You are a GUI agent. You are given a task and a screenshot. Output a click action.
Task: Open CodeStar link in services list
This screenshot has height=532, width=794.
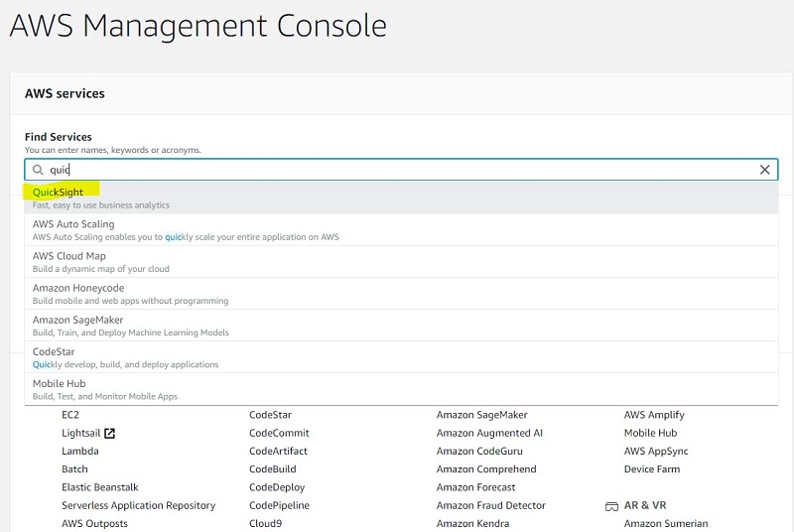pos(270,415)
